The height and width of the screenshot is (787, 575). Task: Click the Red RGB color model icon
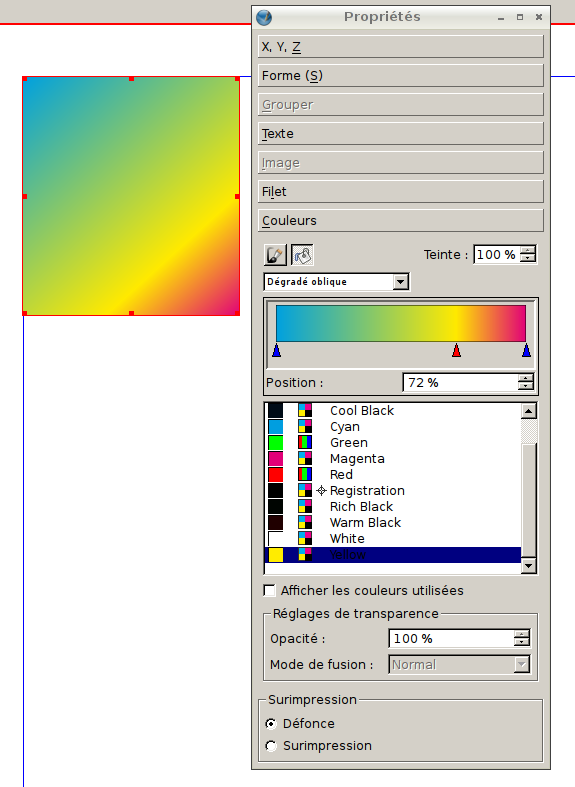pyautogui.click(x=305, y=474)
